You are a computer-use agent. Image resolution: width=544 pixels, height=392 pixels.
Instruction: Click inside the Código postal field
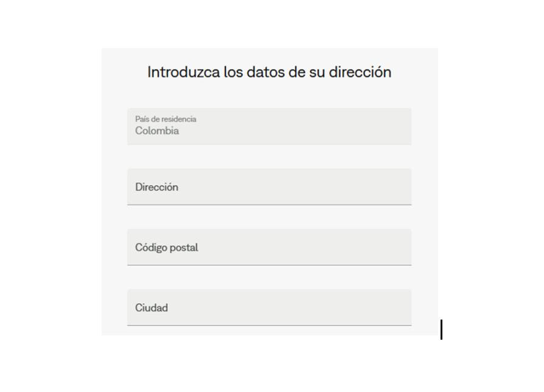269,247
